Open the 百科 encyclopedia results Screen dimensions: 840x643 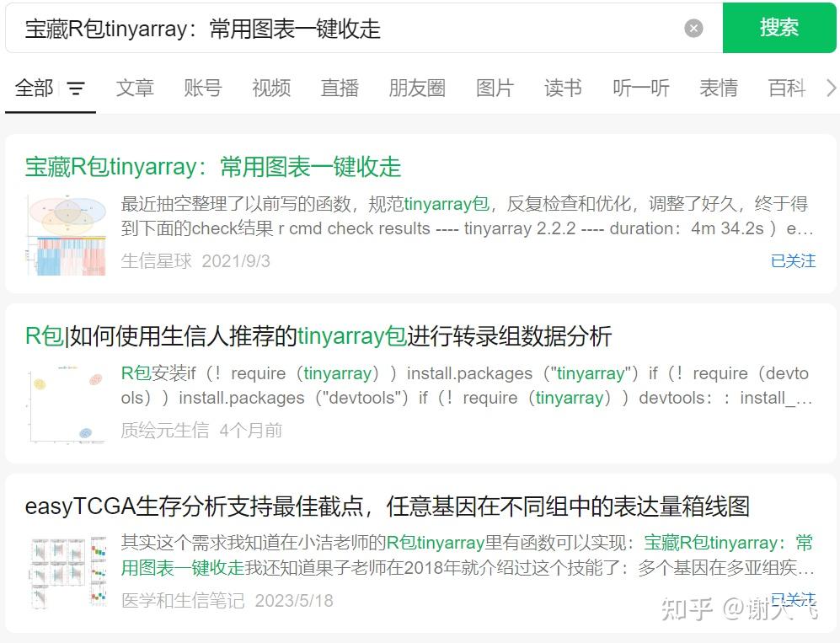coord(786,88)
